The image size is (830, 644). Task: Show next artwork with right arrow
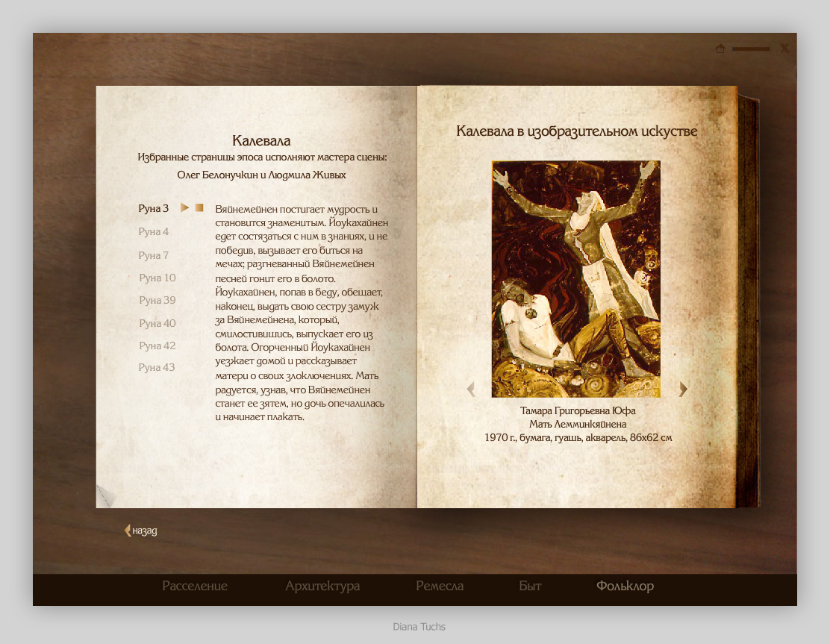point(683,390)
